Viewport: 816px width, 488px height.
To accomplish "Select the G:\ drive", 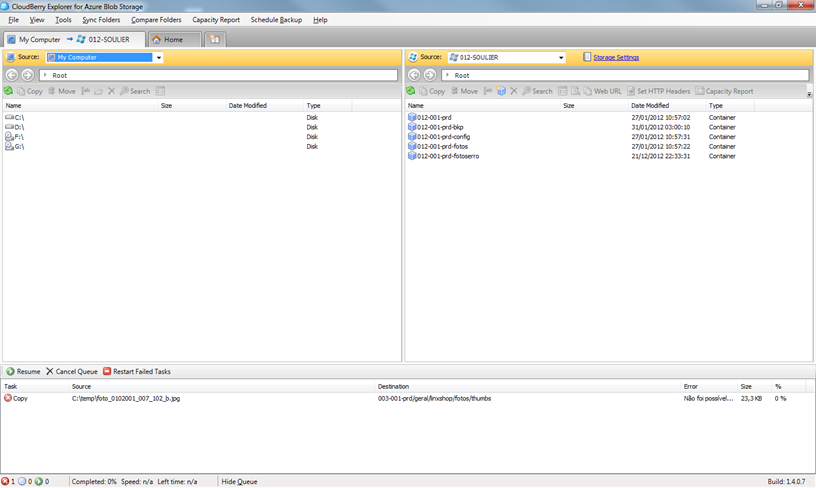I will click(x=15, y=147).
